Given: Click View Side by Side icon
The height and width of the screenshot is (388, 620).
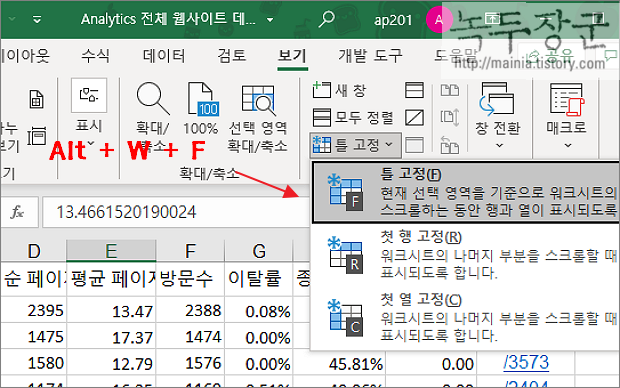Looking at the screenshot, I should click(450, 91).
